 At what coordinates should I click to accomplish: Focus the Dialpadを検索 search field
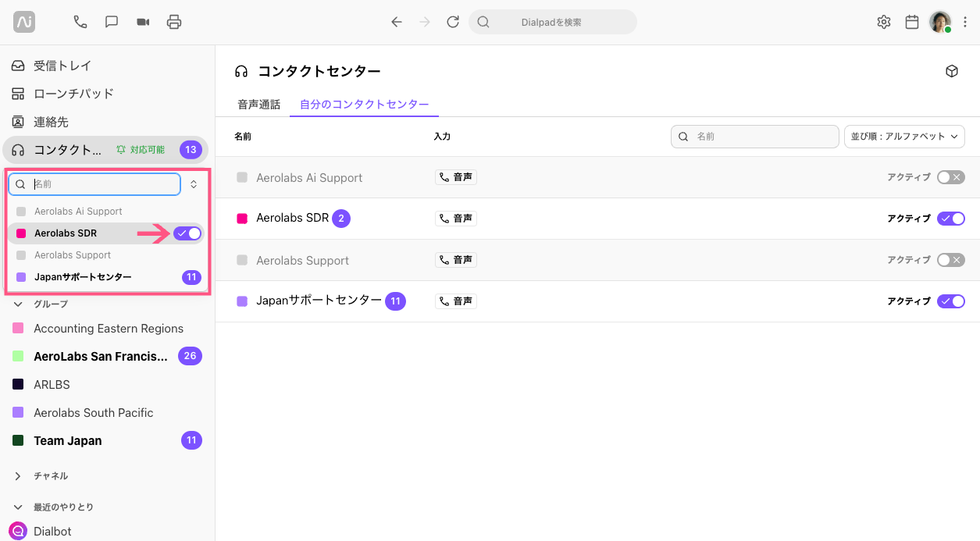[x=552, y=22]
